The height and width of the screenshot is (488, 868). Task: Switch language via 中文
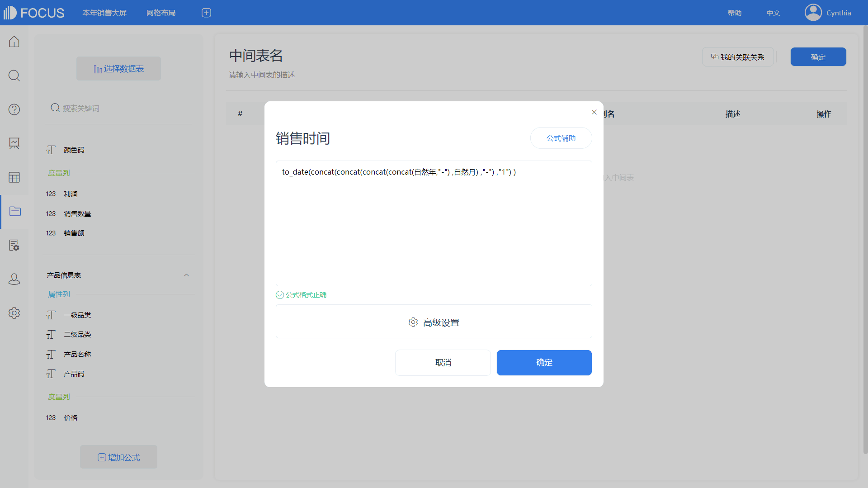pyautogui.click(x=773, y=13)
